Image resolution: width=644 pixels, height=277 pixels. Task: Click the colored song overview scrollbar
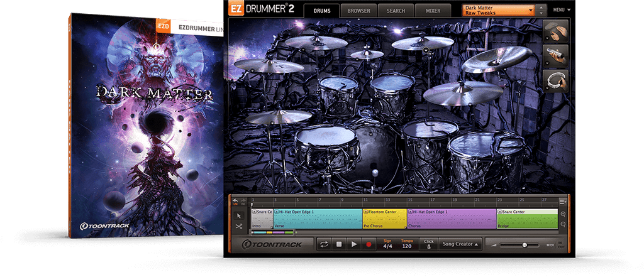273,232
